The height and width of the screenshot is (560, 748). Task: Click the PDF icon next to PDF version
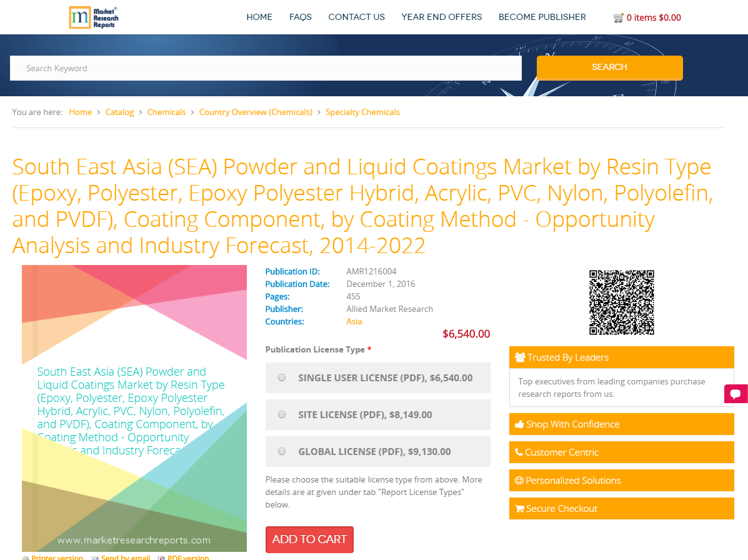point(162,557)
